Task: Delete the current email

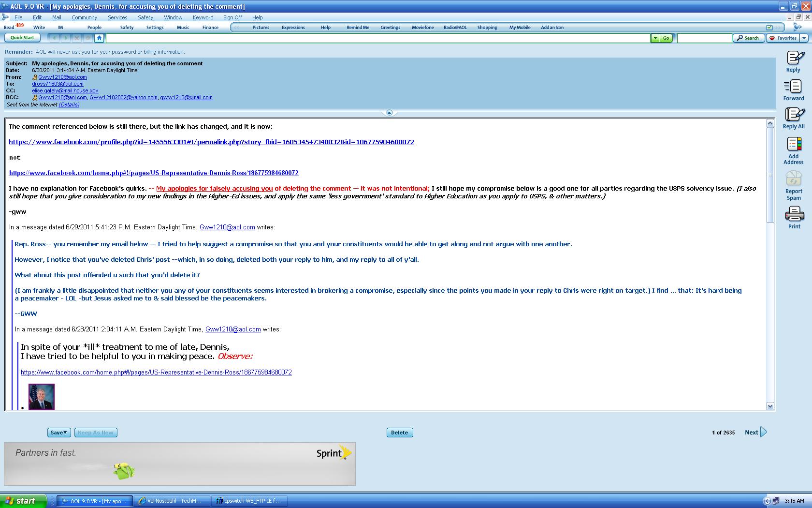Action: [400, 433]
